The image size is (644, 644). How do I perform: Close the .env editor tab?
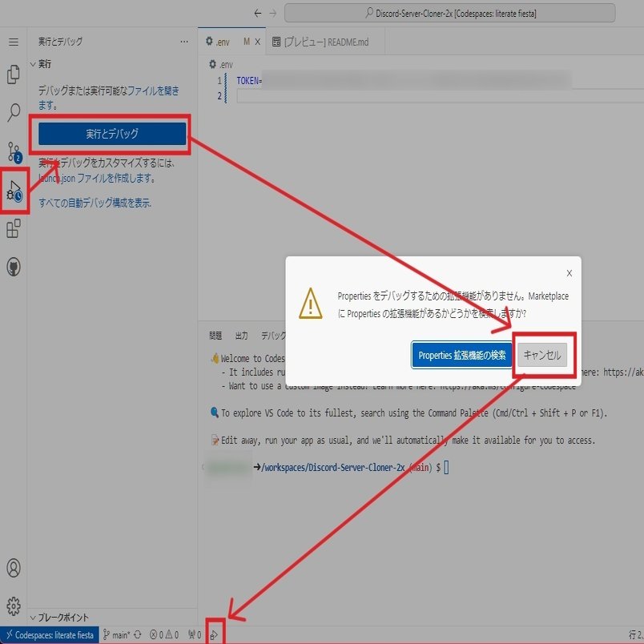tap(257, 42)
